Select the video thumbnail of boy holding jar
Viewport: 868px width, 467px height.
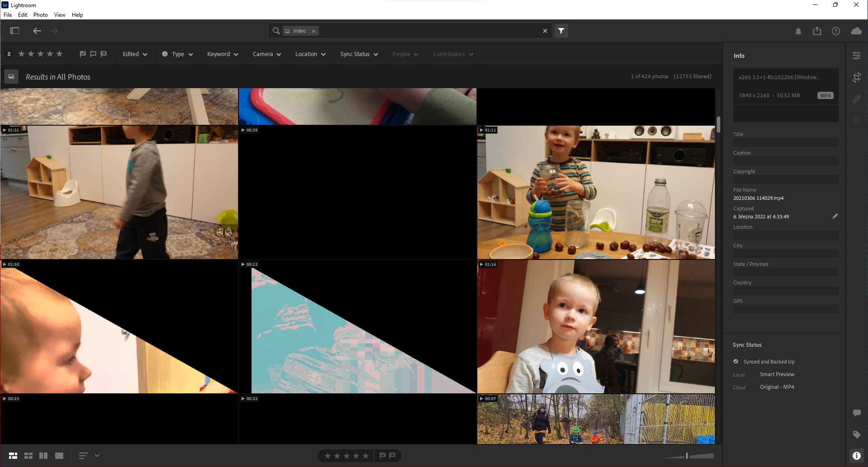(x=596, y=192)
